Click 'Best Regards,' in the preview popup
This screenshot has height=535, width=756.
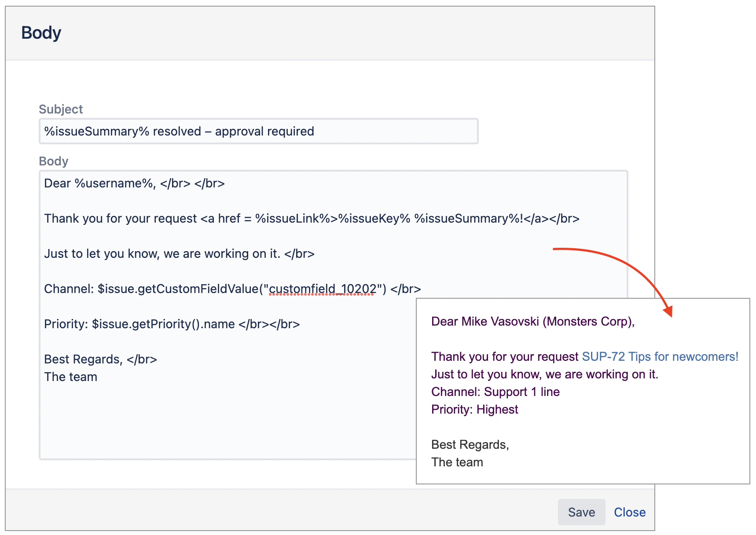click(x=470, y=445)
